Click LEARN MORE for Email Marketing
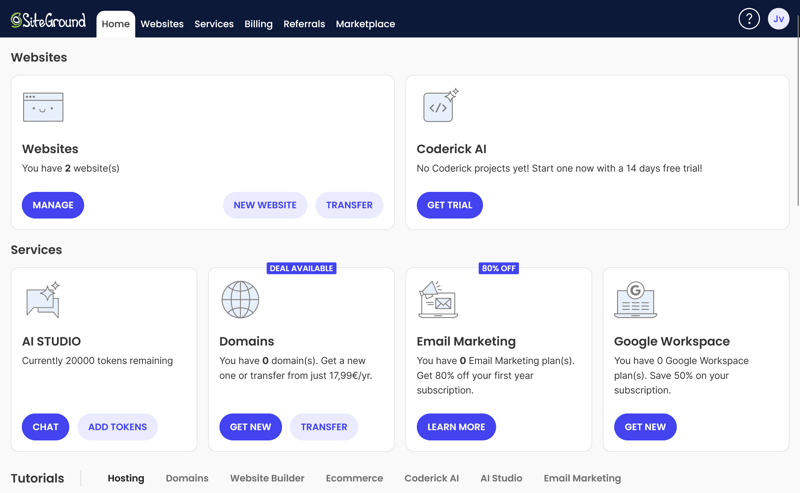The width and height of the screenshot is (800, 493). [x=456, y=427]
